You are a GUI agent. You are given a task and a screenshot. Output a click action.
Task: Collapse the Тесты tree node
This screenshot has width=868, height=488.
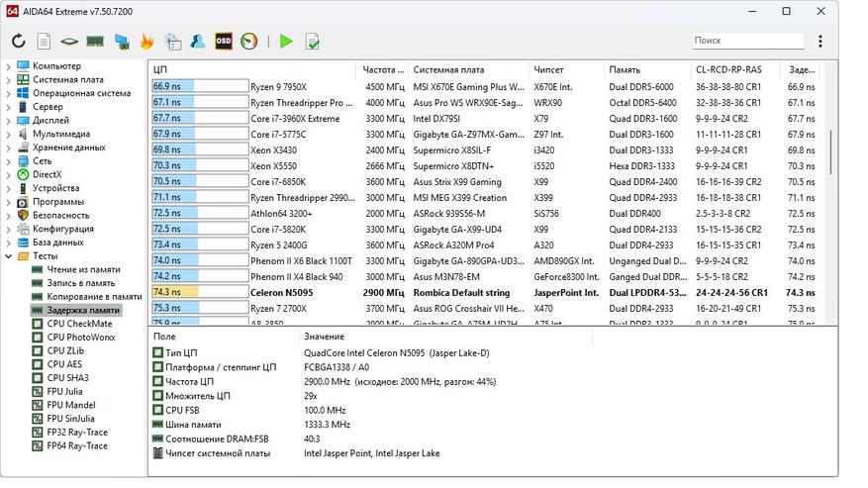[x=8, y=256]
